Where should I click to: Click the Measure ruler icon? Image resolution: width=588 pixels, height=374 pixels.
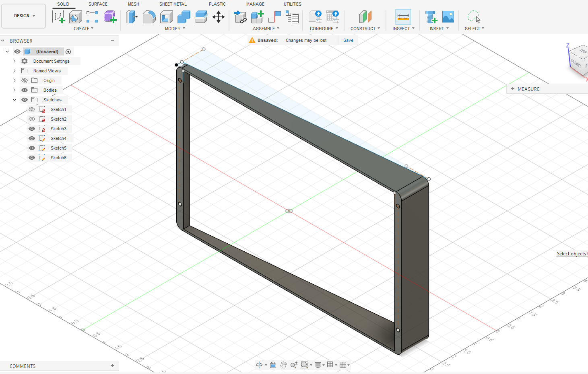coord(403,17)
